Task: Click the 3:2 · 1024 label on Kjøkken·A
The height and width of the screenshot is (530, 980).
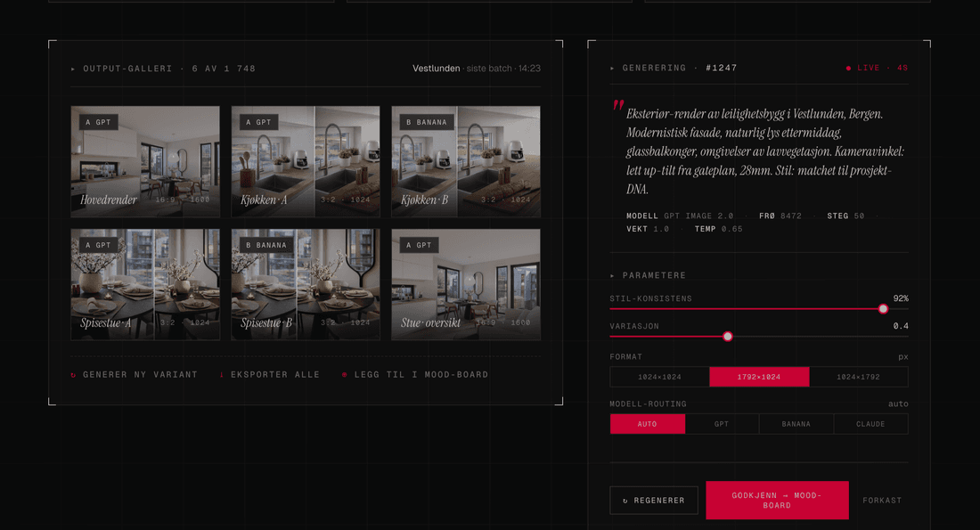Action: point(345,200)
